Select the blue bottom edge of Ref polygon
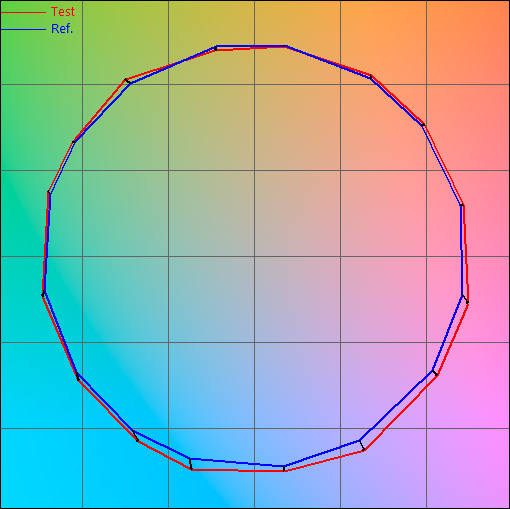Image resolution: width=510 pixels, height=509 pixels. click(237, 463)
